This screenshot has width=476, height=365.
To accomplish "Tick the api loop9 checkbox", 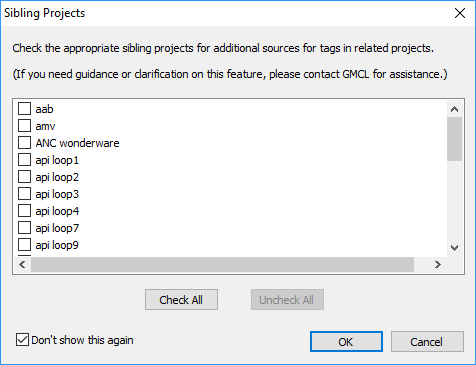I will 24,245.
